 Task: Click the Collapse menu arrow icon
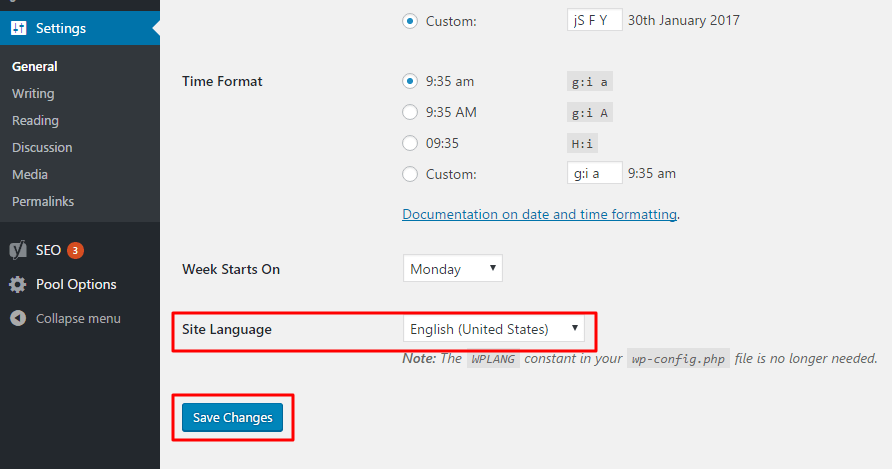18,318
